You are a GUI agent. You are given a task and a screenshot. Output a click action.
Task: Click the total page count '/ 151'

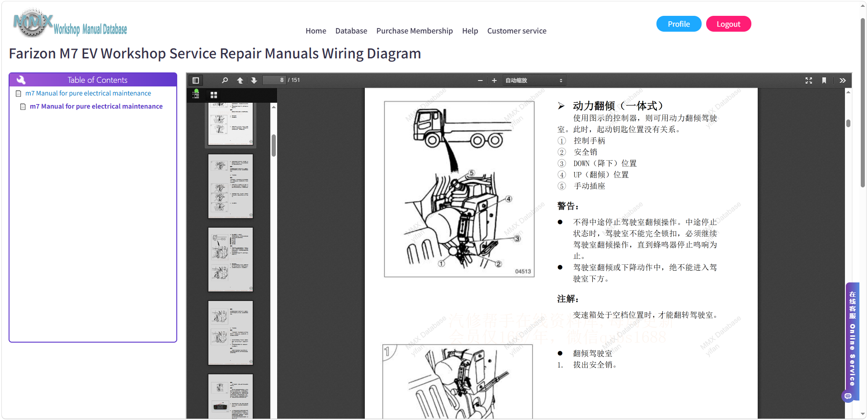(294, 80)
